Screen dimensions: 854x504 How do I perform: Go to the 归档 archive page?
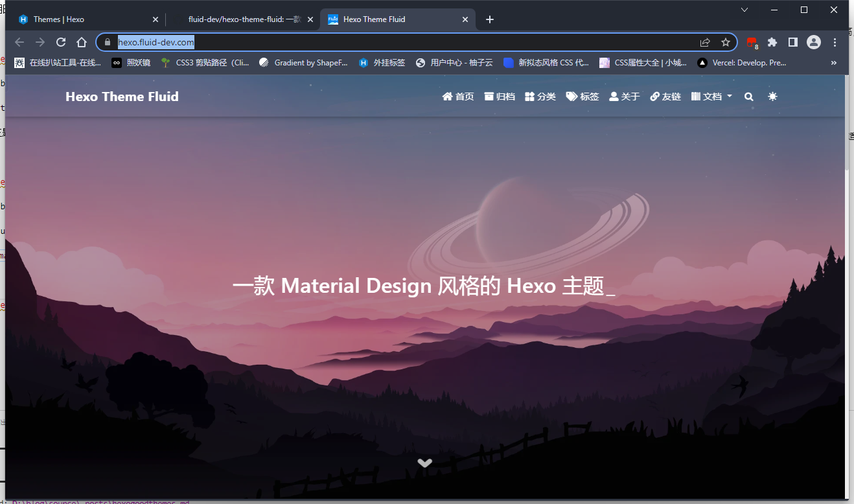(500, 97)
